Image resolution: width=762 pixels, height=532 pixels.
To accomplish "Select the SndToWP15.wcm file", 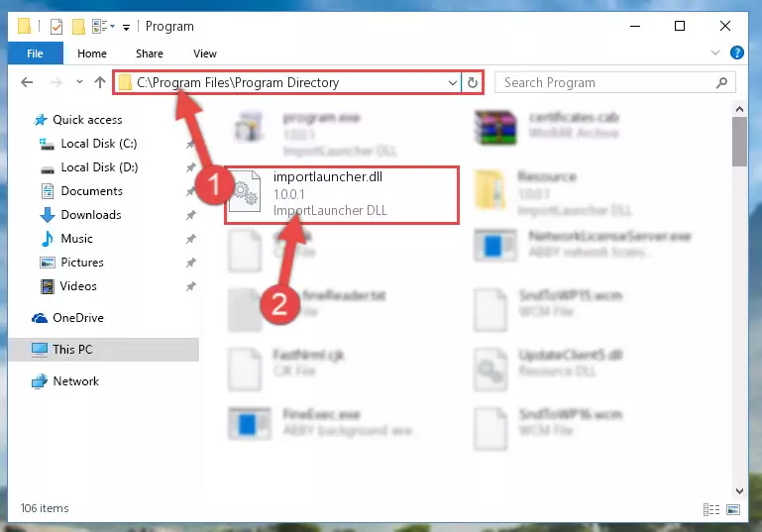I will click(x=548, y=309).
